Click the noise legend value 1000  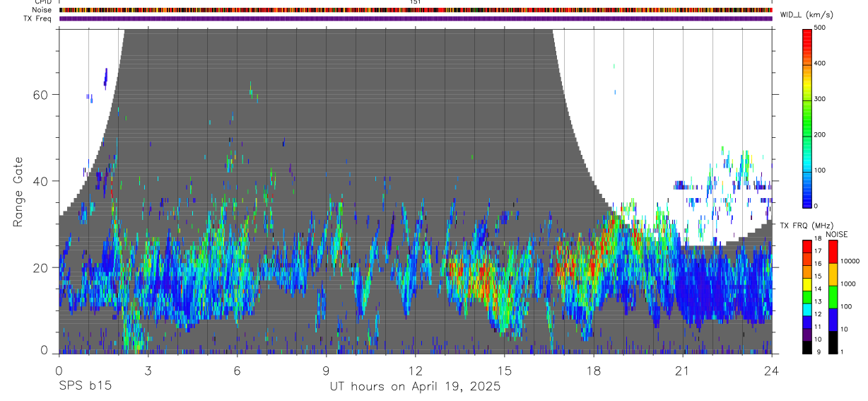click(x=848, y=284)
